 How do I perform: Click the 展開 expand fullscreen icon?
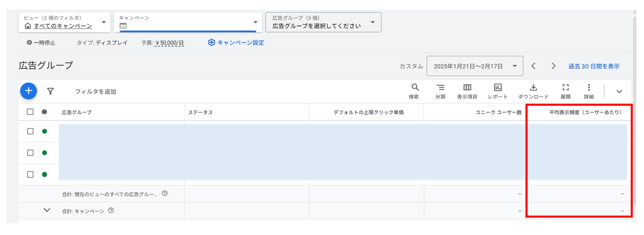(x=565, y=87)
